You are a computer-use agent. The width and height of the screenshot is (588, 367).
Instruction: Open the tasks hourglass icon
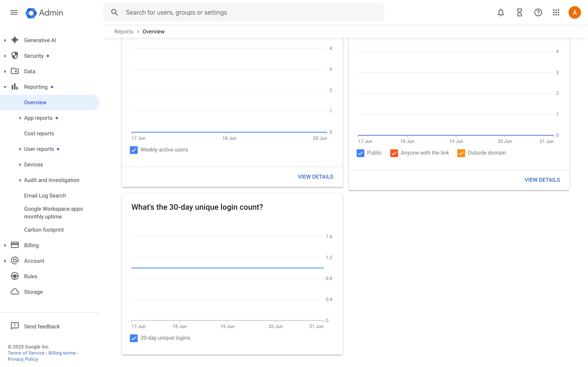(519, 12)
